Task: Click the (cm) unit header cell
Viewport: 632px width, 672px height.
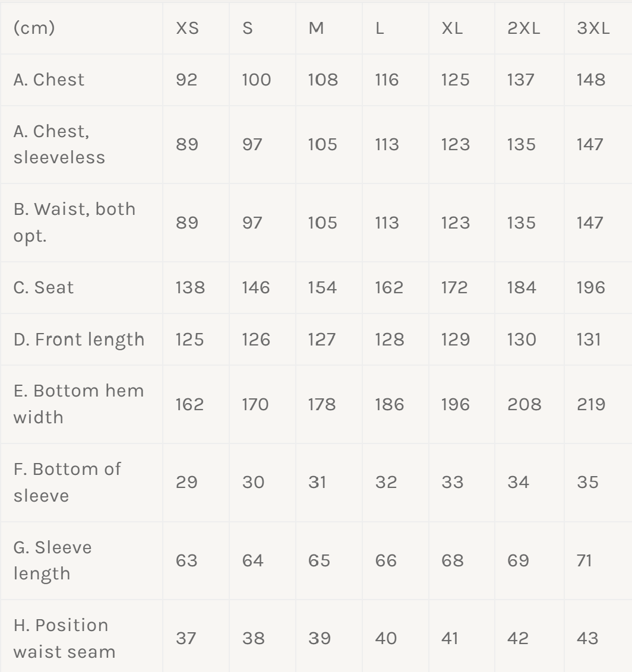Action: 34,28
